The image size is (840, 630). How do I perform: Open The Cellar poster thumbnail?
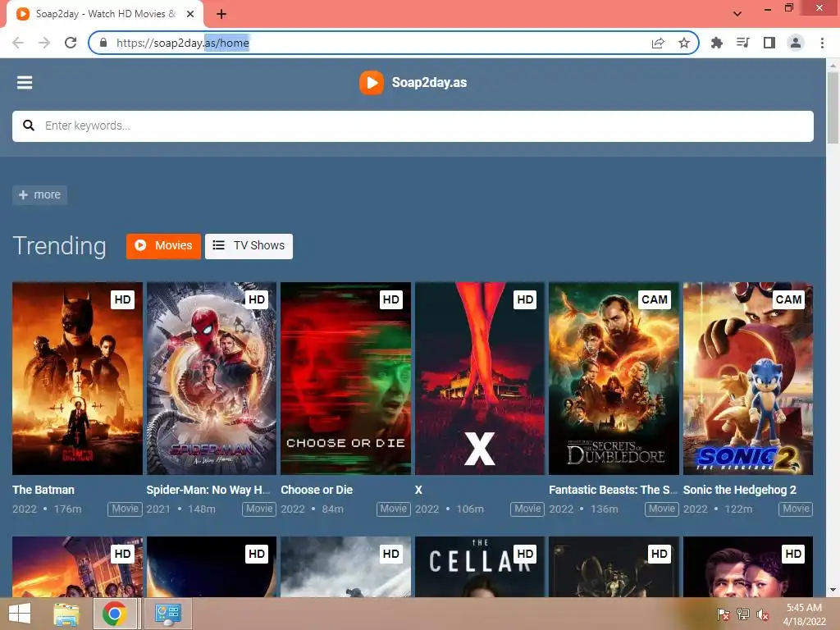click(480, 567)
